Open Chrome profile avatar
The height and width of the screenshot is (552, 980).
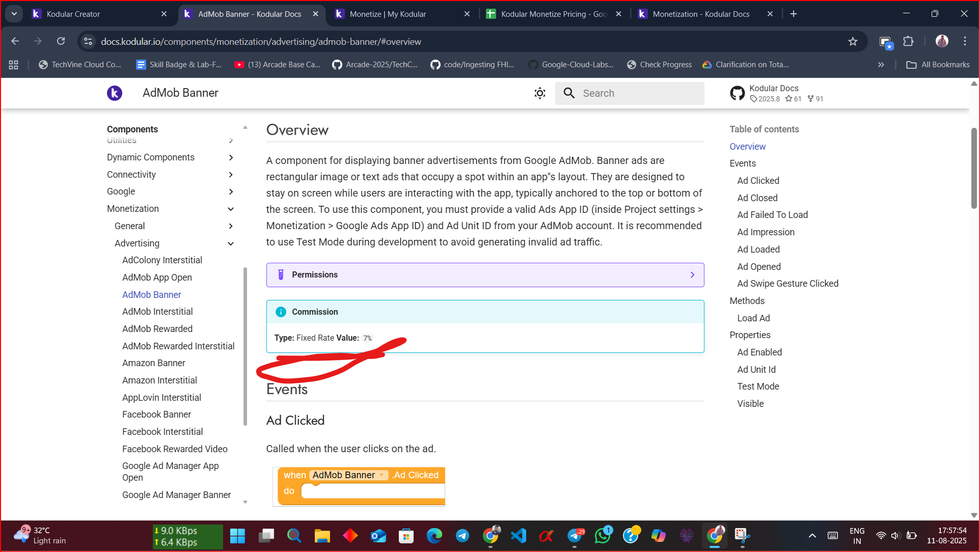[942, 41]
